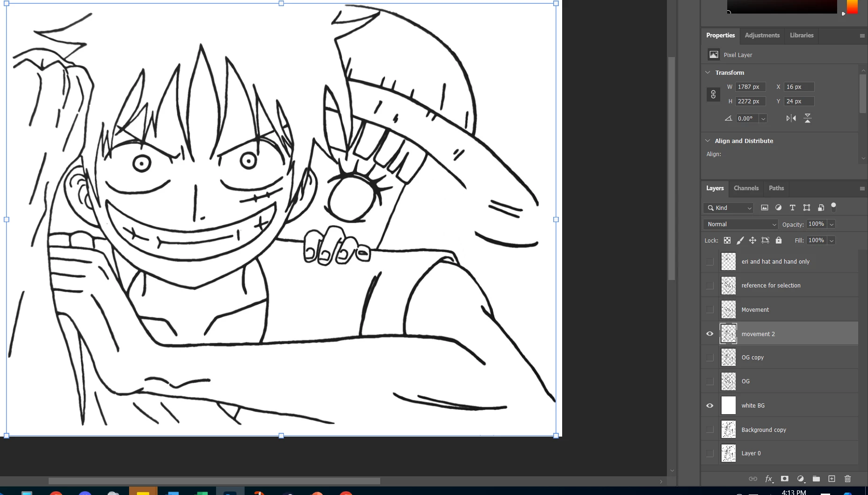The width and height of the screenshot is (868, 495).
Task: Switch to the Channels tab
Action: (x=746, y=188)
